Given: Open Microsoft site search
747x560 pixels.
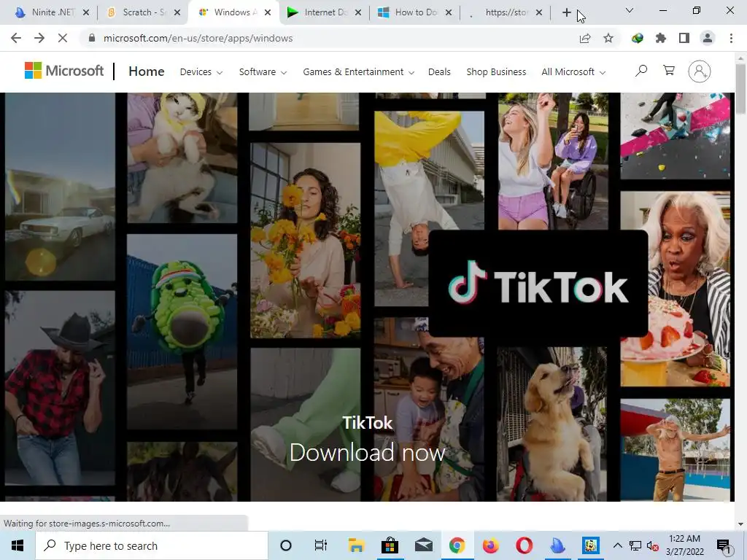Looking at the screenshot, I should click(x=641, y=71).
